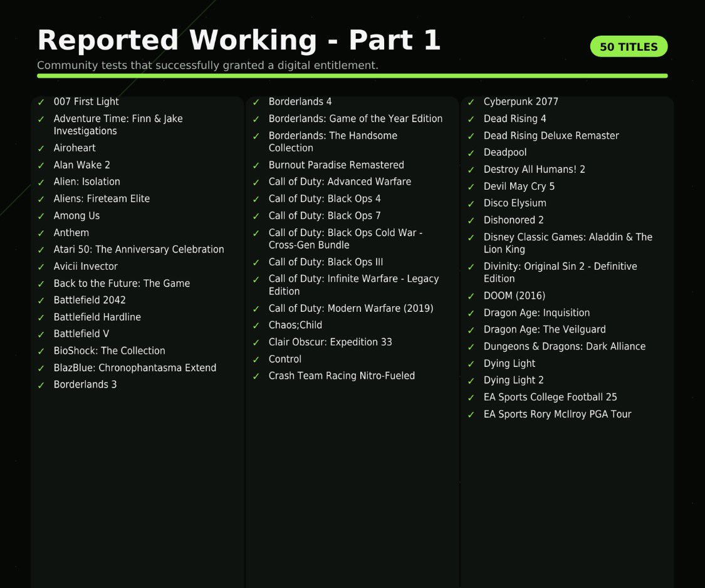The width and height of the screenshot is (705, 588).
Task: Select Call of Duty: Advanced Warfare
Action: click(x=340, y=182)
